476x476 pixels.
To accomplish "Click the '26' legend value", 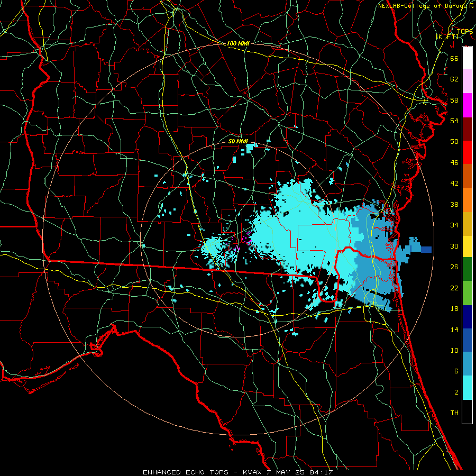I will [454, 267].
